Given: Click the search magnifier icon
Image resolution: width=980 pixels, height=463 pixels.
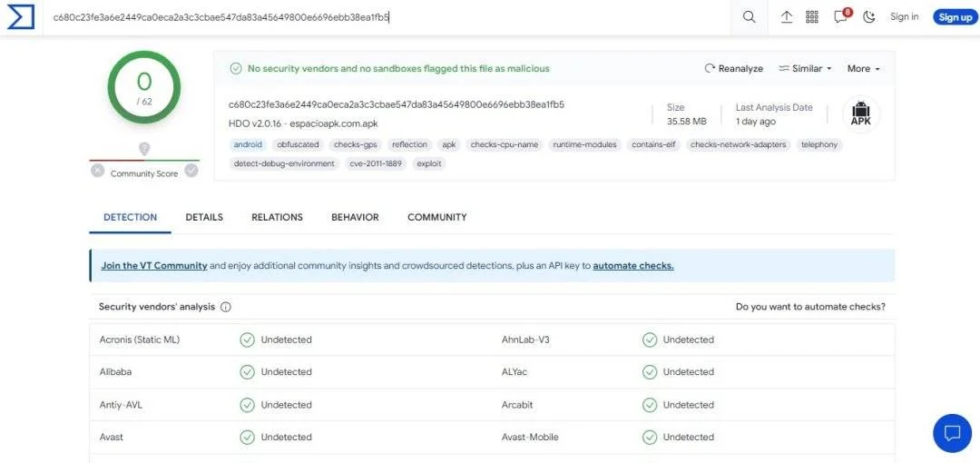Looking at the screenshot, I should 749,17.
